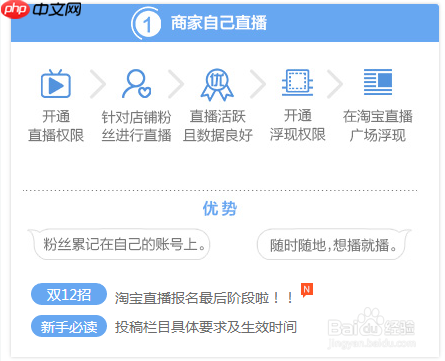Image resolution: width=445 pixels, height=361 pixels.
Task: Click the red N new badge
Action: point(307,290)
